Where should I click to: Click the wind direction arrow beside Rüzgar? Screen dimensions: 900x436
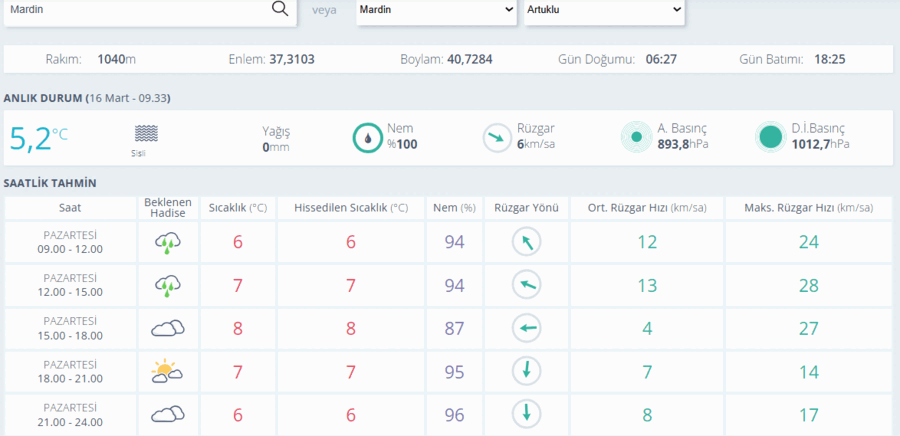(x=496, y=138)
